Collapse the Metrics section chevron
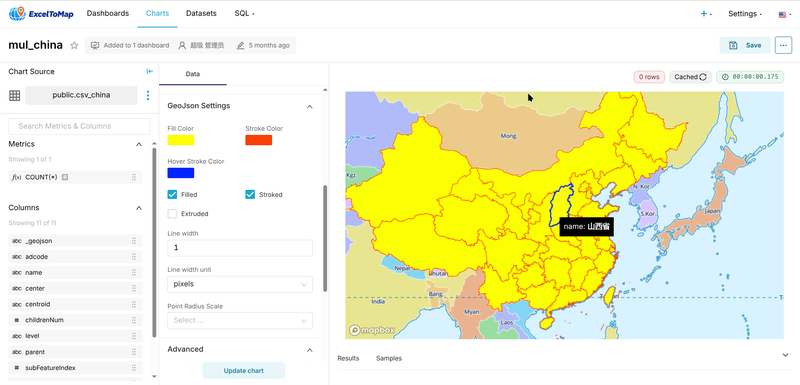The width and height of the screenshot is (800, 385). [139, 144]
